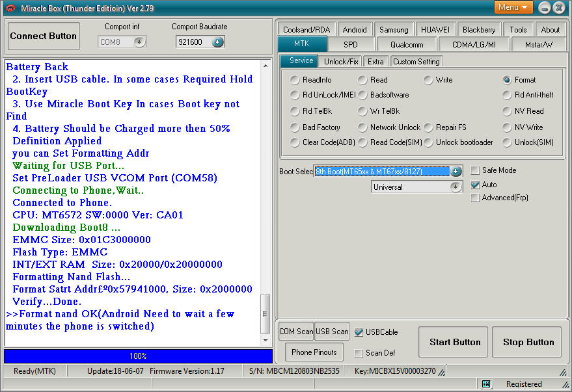Select the Rd TelBk radio option
Screen dimensions: 572x392
[x=295, y=111]
